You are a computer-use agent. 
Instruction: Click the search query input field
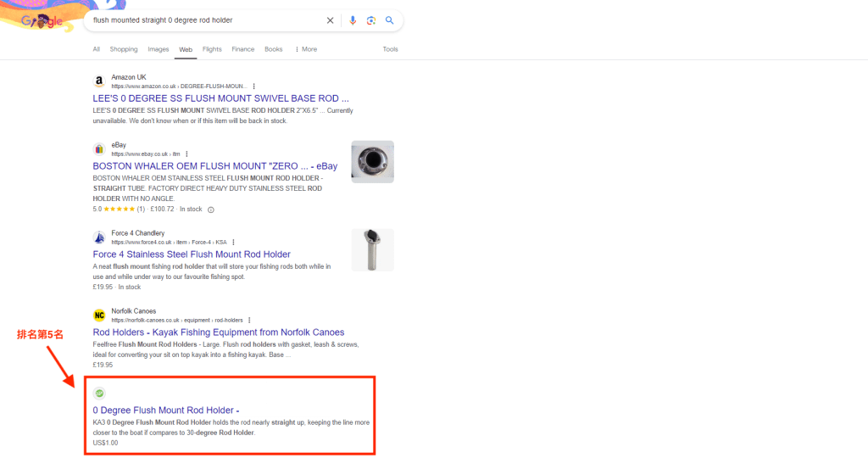(x=205, y=20)
